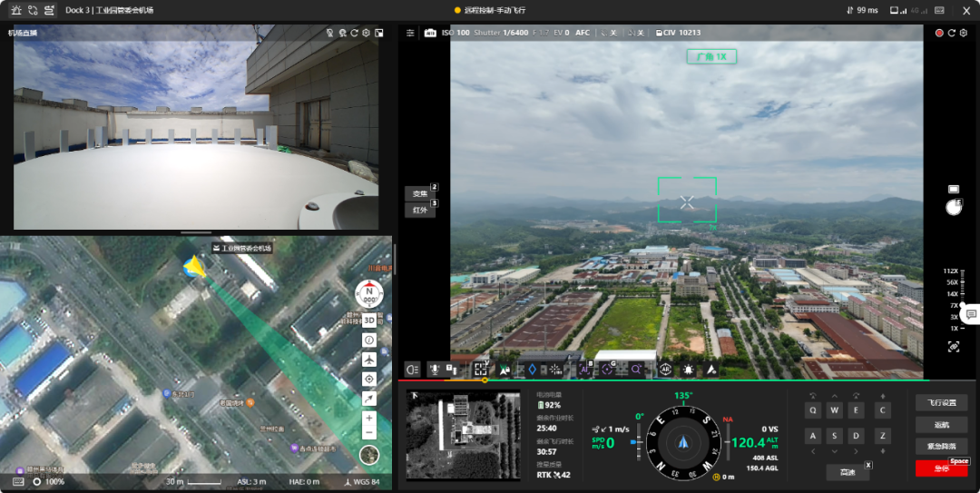Recenter the map using the locate target icon
This screenshot has width=980, height=493.
(x=369, y=380)
